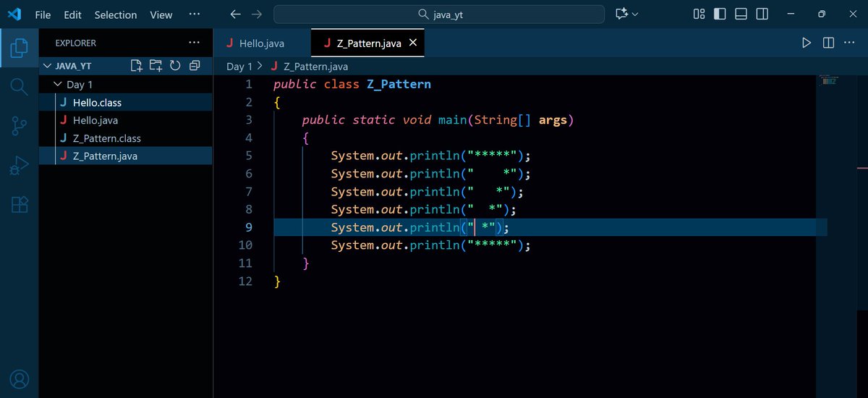Click the java_yt command center search box
This screenshot has width=868, height=398.
[x=439, y=14]
